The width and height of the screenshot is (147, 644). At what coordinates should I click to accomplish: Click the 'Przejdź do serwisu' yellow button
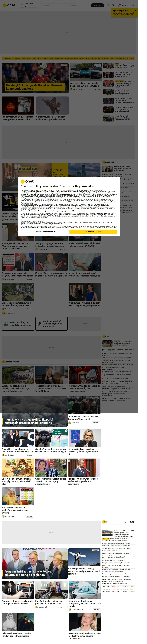point(93,232)
